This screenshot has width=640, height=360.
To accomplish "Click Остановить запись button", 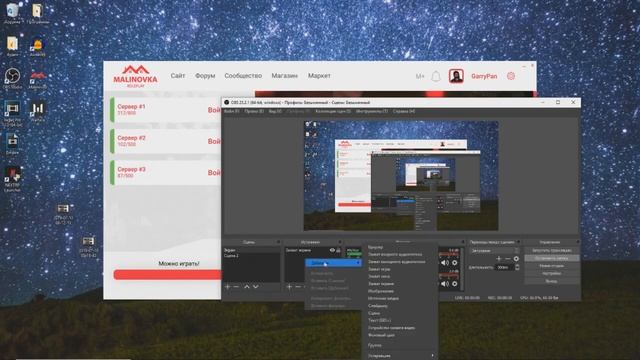I will pos(552,258).
